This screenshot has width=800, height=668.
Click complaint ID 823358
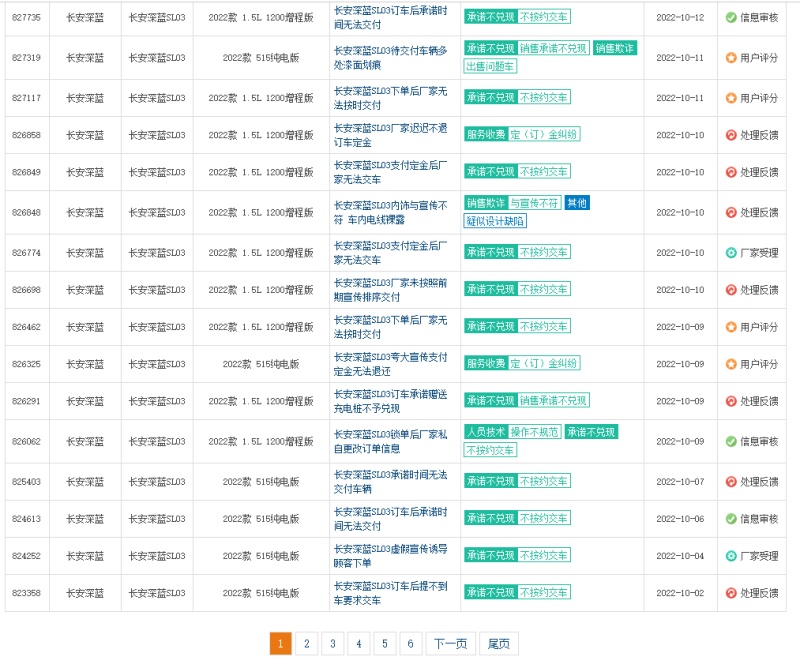[27, 593]
